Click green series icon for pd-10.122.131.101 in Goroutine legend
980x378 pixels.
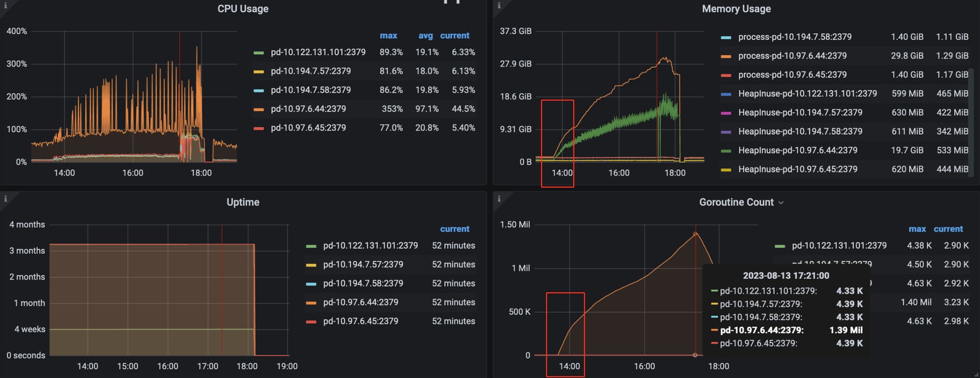[x=779, y=246]
